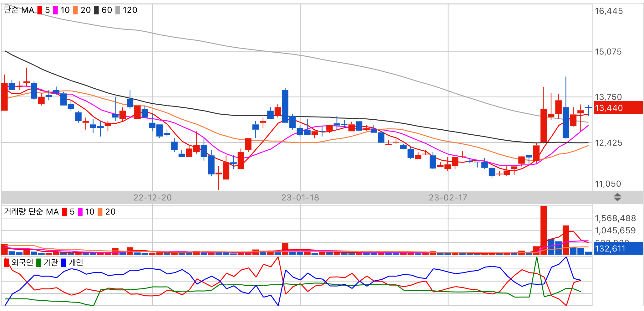
Task: Click the current volume tag 132,611
Action: (x=618, y=248)
